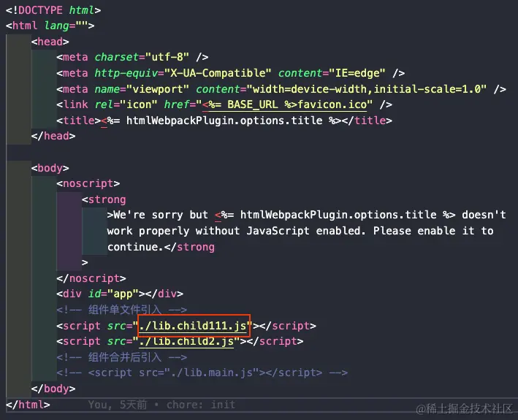Image resolution: width=518 pixels, height=420 pixels.
Task: Click the div id app line
Action: coord(120,294)
